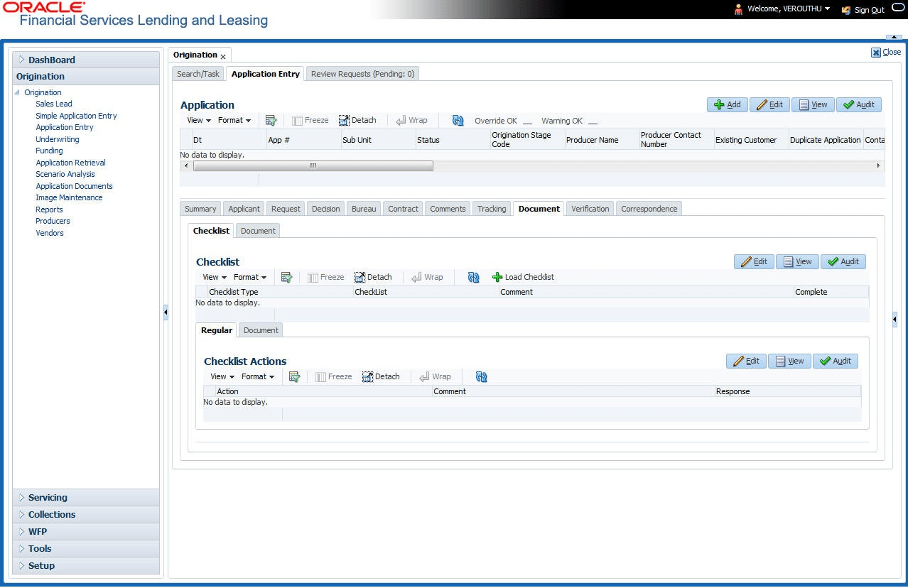908x588 pixels.
Task: Detach the Checklist table
Action: tap(373, 278)
